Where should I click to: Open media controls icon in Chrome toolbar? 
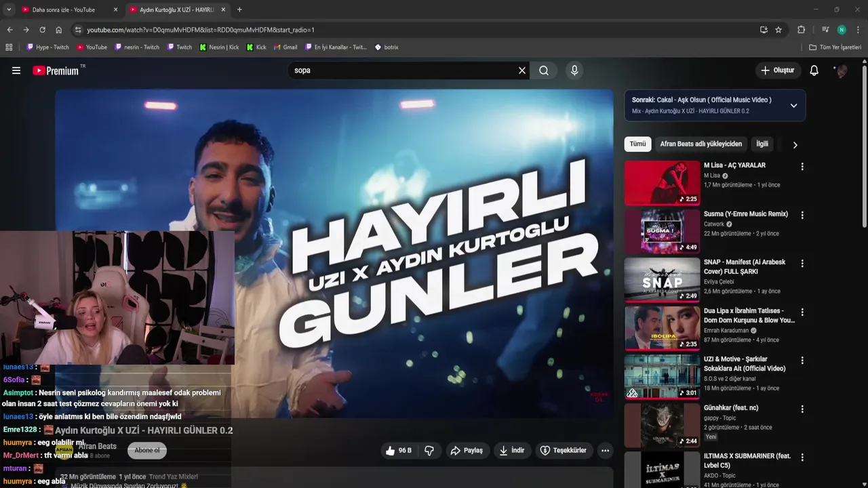click(x=825, y=30)
